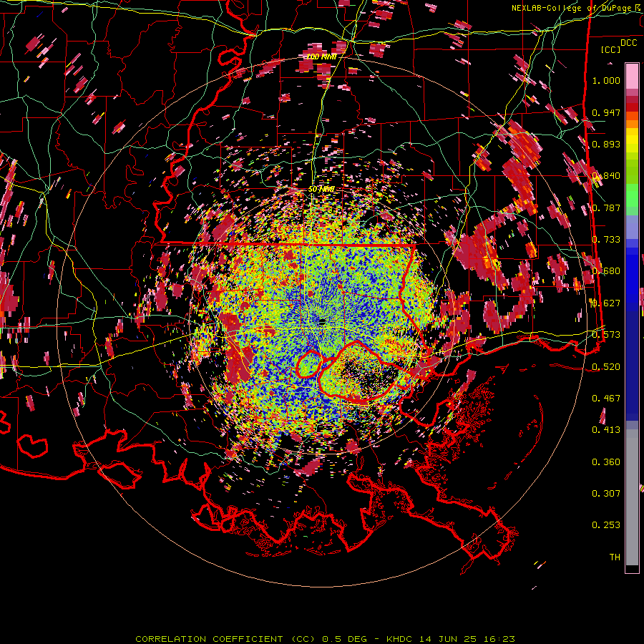Image resolution: width=644 pixels, height=644 pixels.
Task: Click the 0.360 legend value
Action: [x=606, y=462]
